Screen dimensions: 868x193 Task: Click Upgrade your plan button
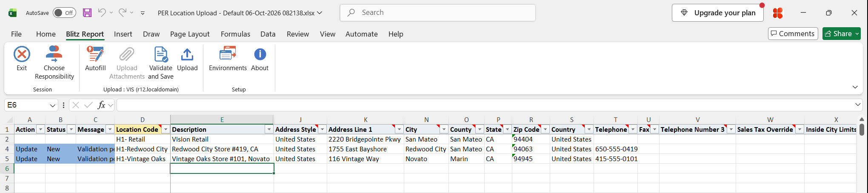click(x=717, y=13)
